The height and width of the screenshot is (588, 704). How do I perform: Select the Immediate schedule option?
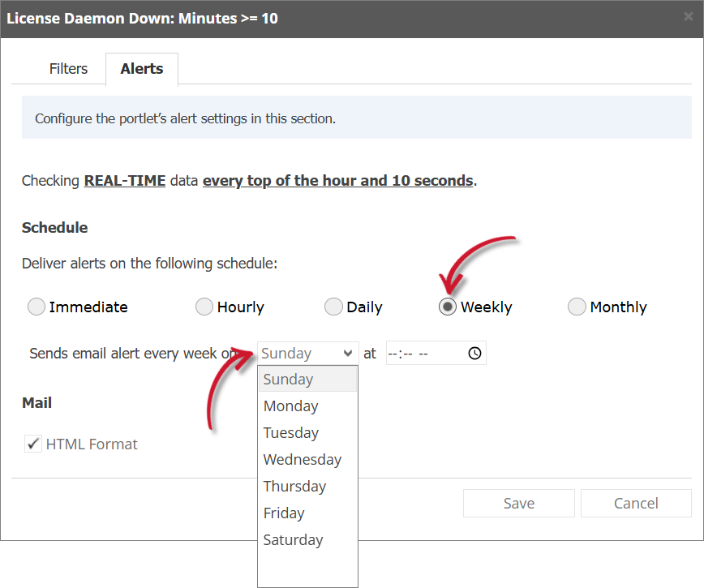click(x=36, y=307)
